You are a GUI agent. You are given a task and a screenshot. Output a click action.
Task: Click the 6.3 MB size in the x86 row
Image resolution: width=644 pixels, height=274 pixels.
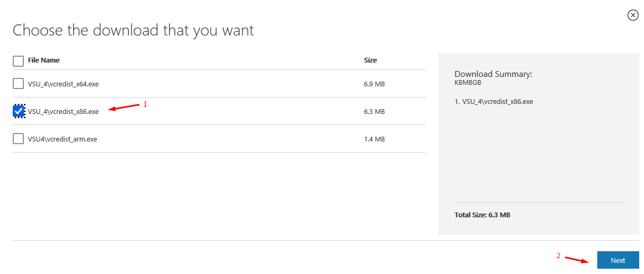click(x=374, y=111)
